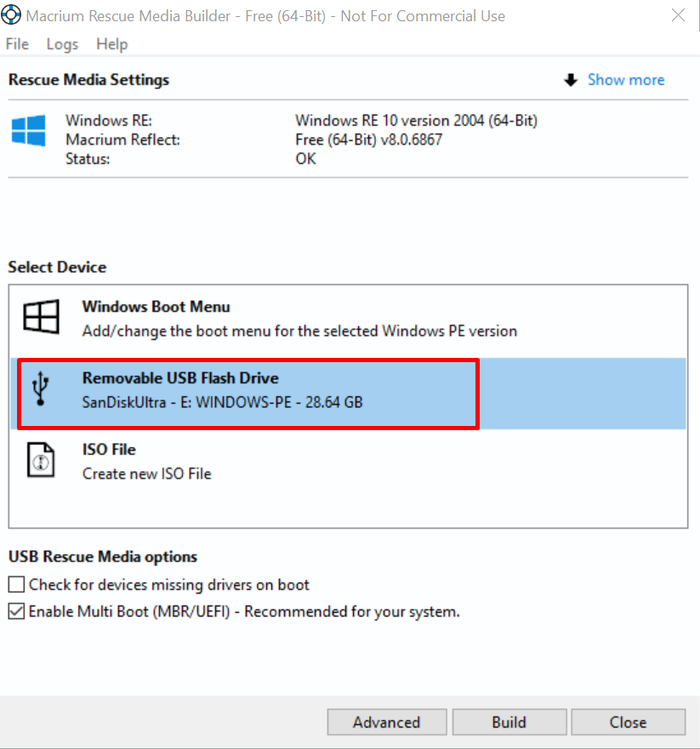Screen dimensions: 700x749
Task: Uncheck Enable Multi Boot (MBR/UEFI)
Action: click(x=16, y=611)
